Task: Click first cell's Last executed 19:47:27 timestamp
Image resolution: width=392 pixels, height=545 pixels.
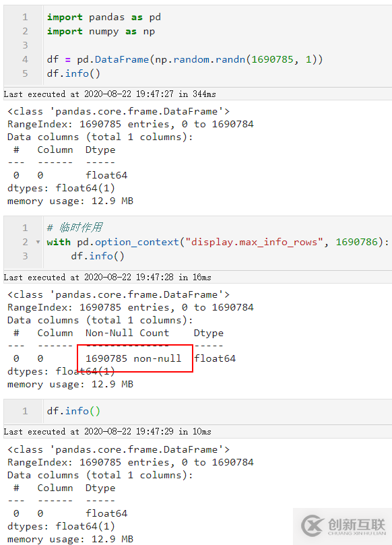Action: (x=110, y=94)
